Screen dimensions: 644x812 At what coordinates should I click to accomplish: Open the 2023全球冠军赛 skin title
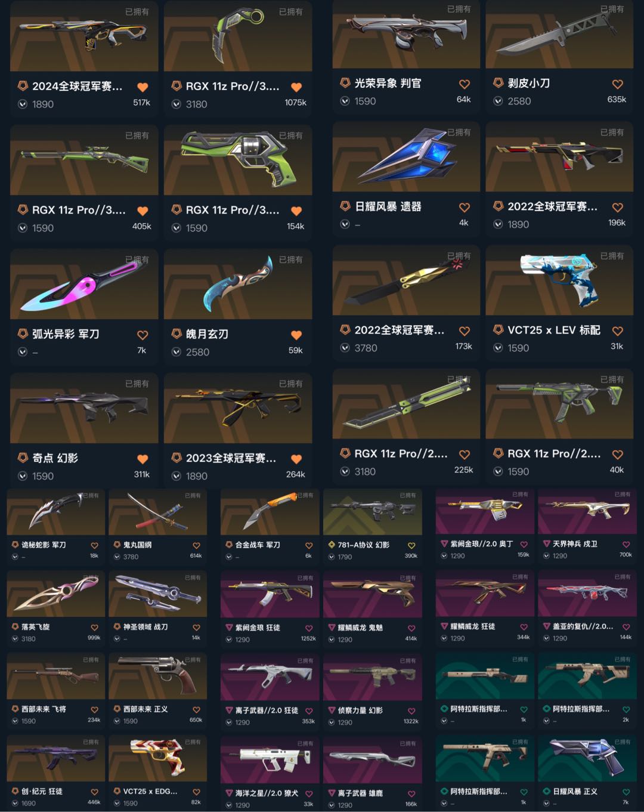pyautogui.click(x=231, y=458)
